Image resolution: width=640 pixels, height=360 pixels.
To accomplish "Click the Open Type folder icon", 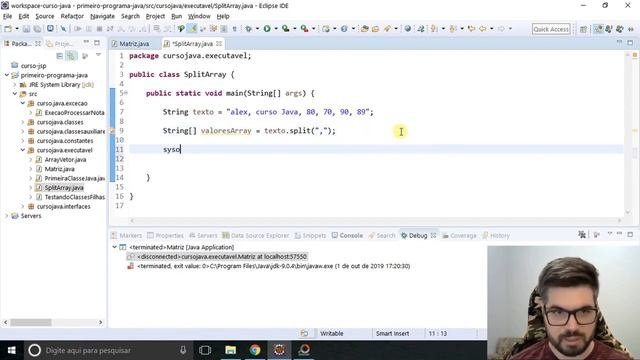I will point(364,29).
